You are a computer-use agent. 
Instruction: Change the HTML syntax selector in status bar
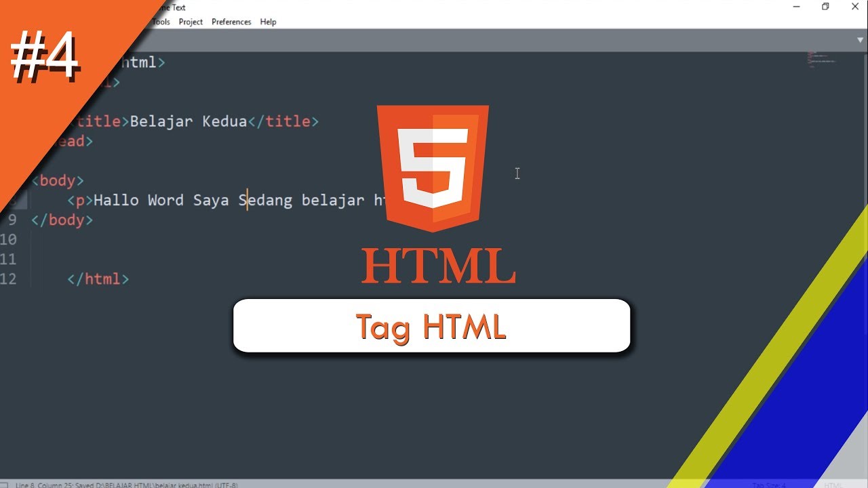point(833,485)
